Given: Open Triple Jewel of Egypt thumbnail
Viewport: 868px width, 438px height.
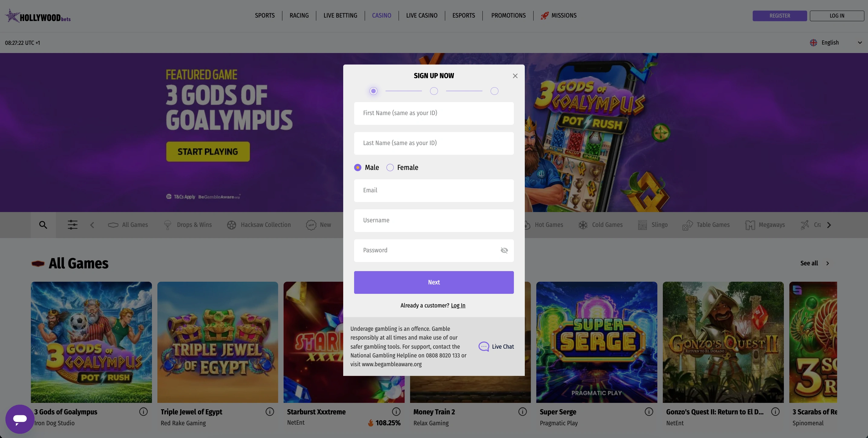Looking at the screenshot, I should click(218, 342).
